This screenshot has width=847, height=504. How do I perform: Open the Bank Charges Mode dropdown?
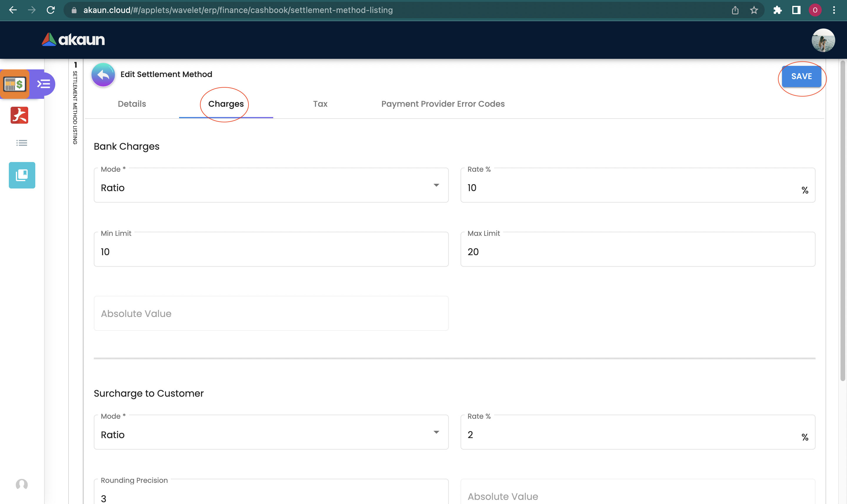(x=271, y=186)
